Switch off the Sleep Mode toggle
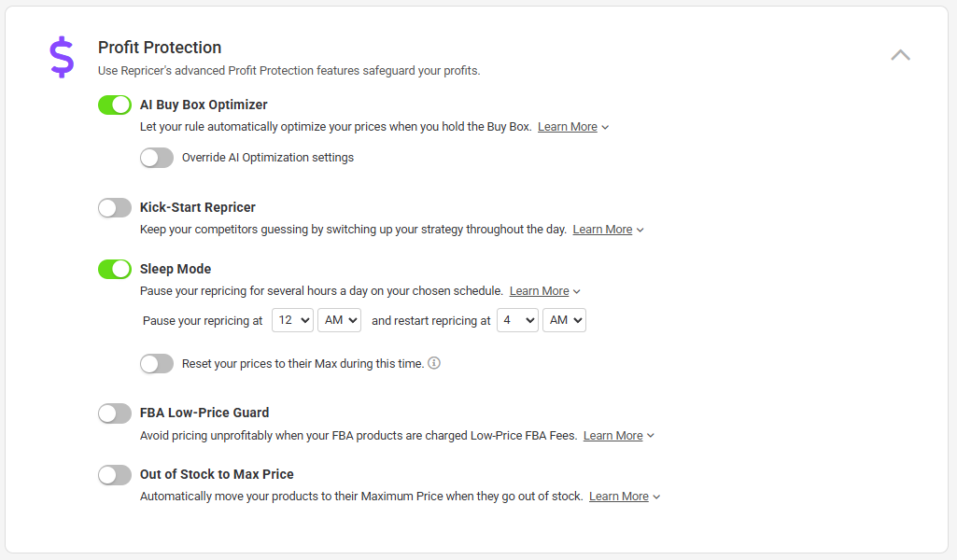The image size is (957, 560). (115, 269)
